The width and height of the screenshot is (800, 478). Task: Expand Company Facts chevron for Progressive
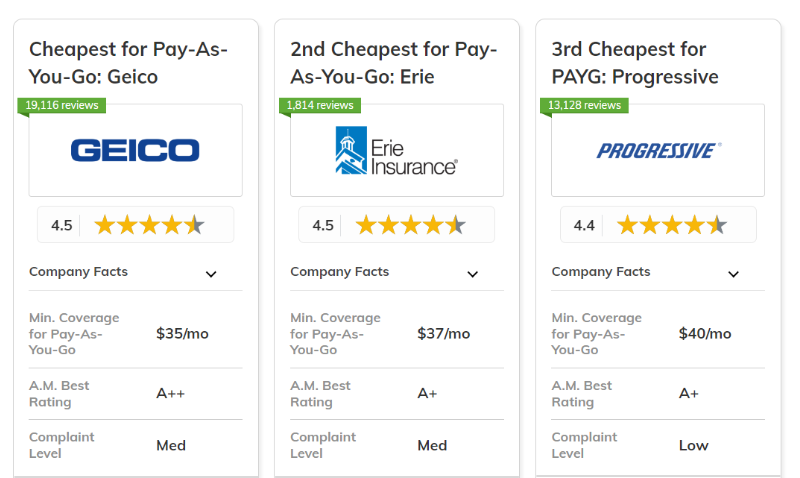click(x=733, y=274)
